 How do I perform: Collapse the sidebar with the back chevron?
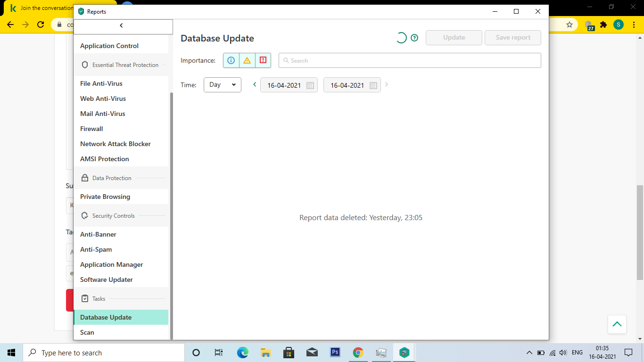pos(121,25)
